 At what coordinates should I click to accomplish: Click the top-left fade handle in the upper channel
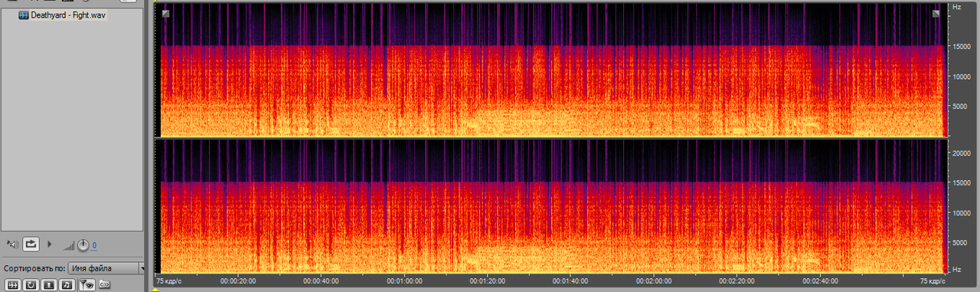tap(165, 13)
